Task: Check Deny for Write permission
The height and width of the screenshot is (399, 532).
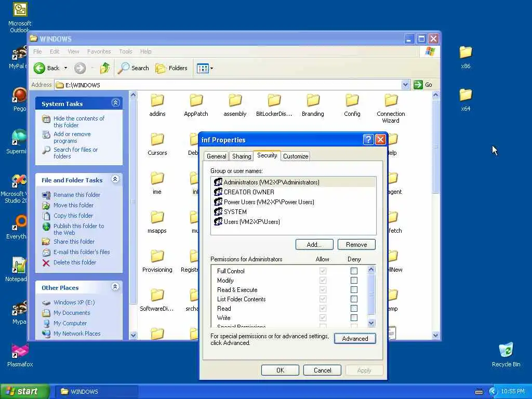Action: pos(354,318)
